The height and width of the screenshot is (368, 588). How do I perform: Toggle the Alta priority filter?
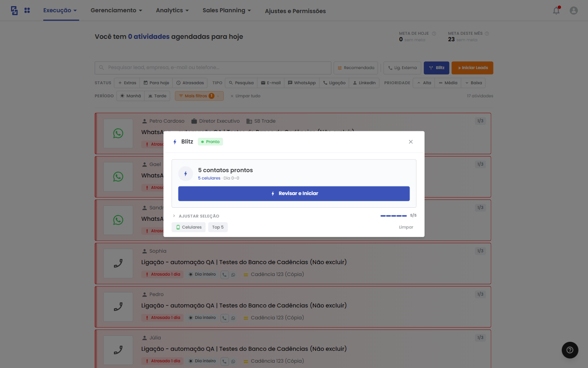tap(423, 83)
